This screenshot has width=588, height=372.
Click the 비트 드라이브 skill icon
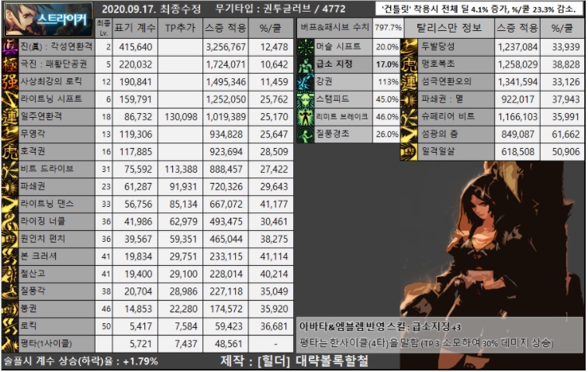[10, 169]
